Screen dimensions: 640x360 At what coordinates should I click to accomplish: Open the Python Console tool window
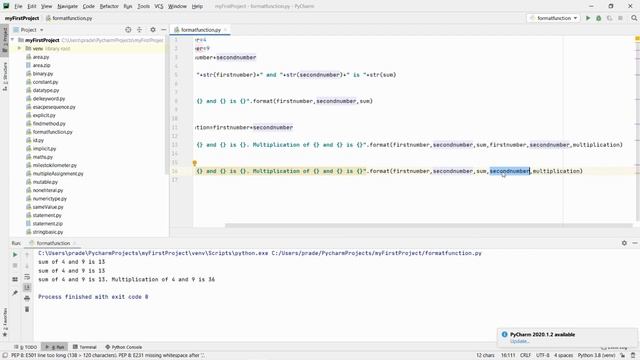coord(124,347)
